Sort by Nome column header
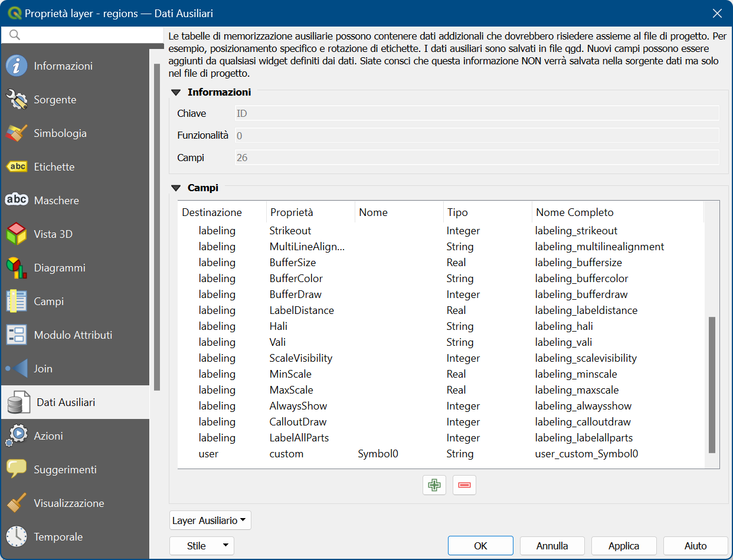The image size is (733, 560). pyautogui.click(x=399, y=212)
